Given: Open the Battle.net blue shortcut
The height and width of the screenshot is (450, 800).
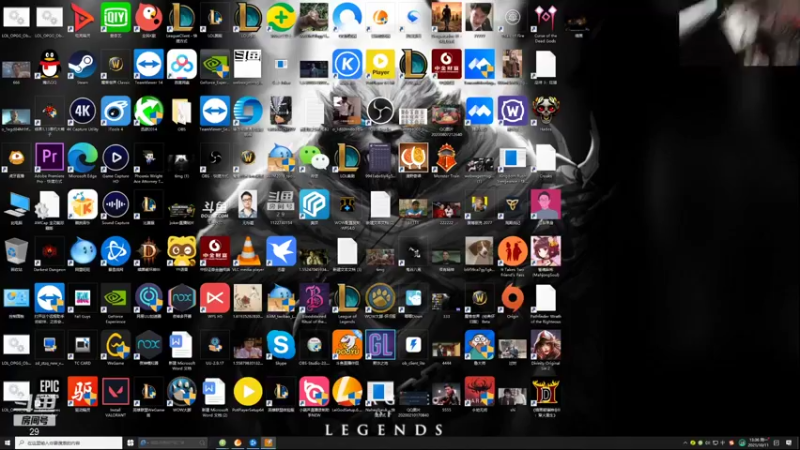Looking at the screenshot, I should [115, 251].
